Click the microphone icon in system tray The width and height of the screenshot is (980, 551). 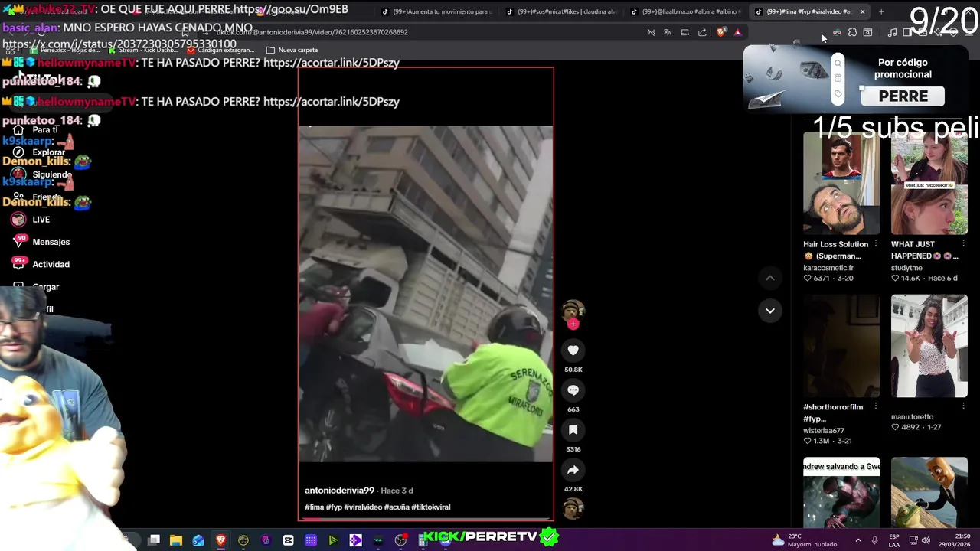[874, 540]
